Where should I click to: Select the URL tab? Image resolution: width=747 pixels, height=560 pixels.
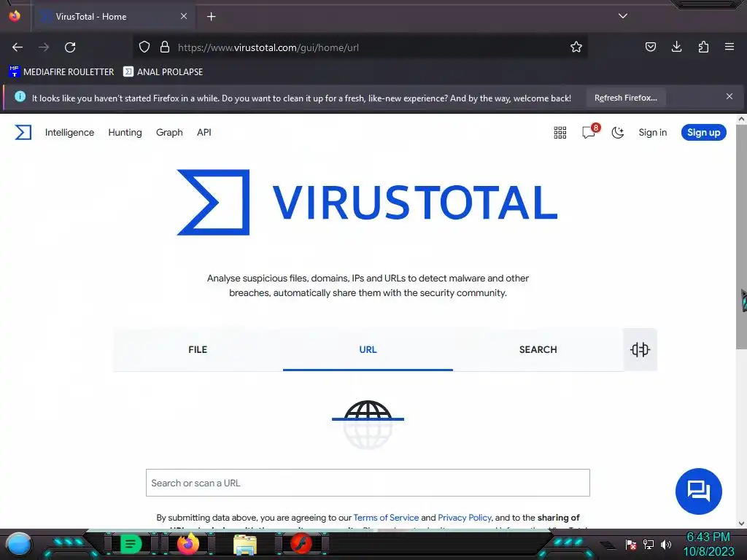[368, 349]
